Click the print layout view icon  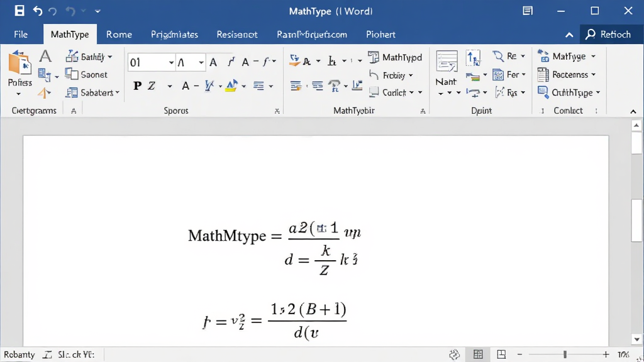tap(478, 354)
